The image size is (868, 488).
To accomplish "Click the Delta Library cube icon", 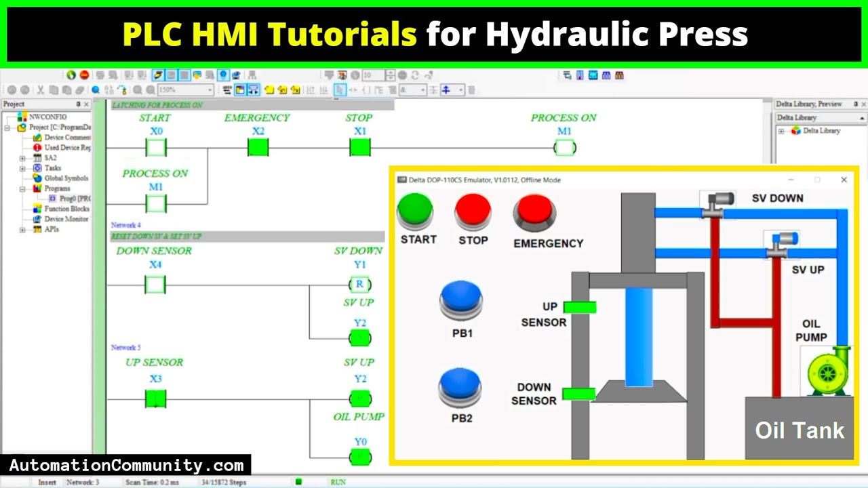I will click(x=795, y=131).
